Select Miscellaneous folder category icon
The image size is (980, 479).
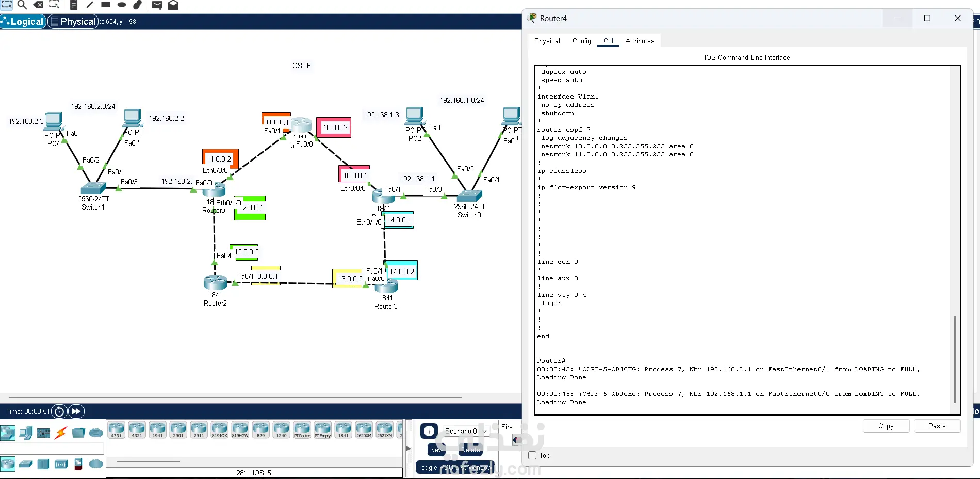[78, 433]
